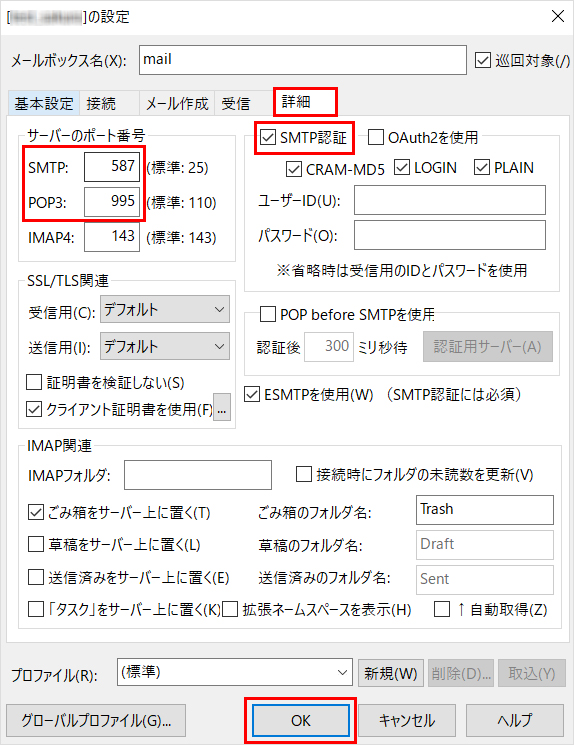Screen dimensions: 574x745
Task: Focus the ユーザーID input field
Action: click(x=450, y=200)
